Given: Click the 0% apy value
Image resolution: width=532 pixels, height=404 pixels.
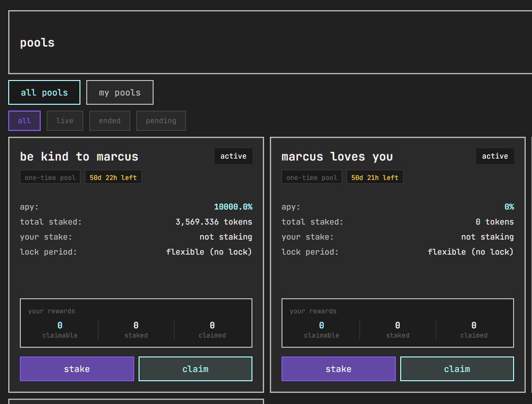Looking at the screenshot, I should pos(509,207).
